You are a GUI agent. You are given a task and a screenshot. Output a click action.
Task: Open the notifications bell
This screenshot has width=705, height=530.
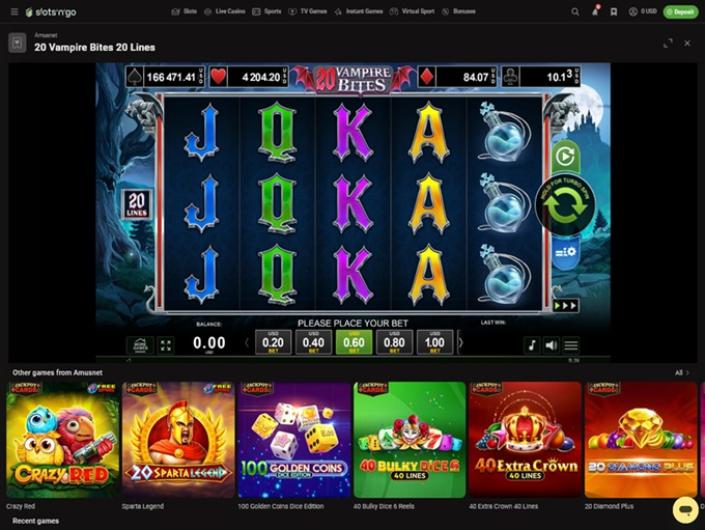coord(595,11)
